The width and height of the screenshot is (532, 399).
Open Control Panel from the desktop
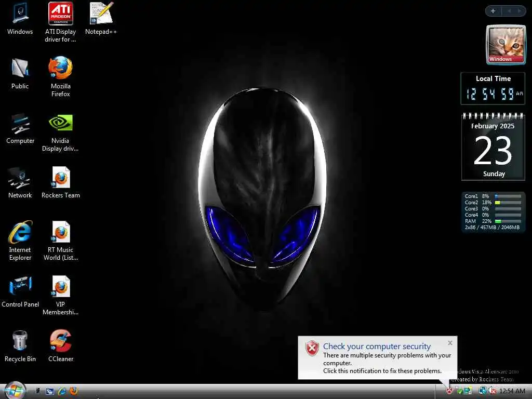point(20,292)
